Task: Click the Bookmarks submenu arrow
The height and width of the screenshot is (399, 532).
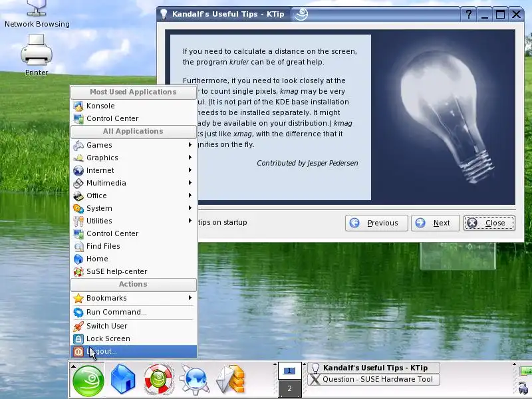Action: pyautogui.click(x=190, y=297)
